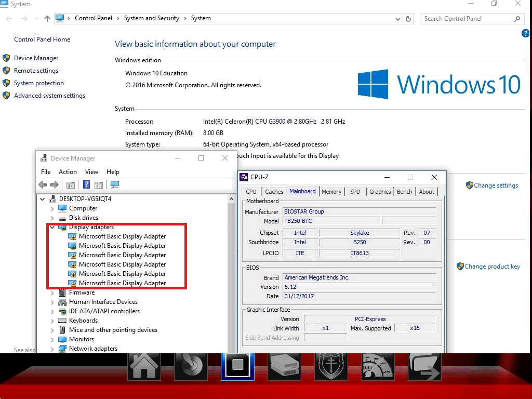Select the Keyboards tree label

click(x=83, y=321)
